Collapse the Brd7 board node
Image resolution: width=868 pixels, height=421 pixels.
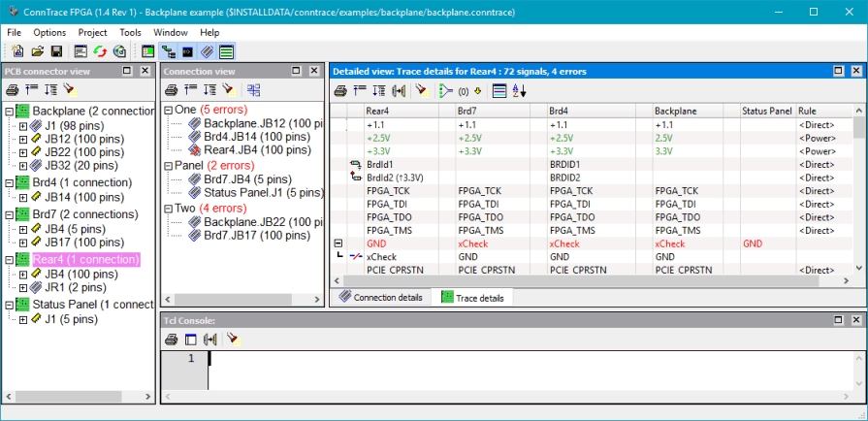coord(9,214)
